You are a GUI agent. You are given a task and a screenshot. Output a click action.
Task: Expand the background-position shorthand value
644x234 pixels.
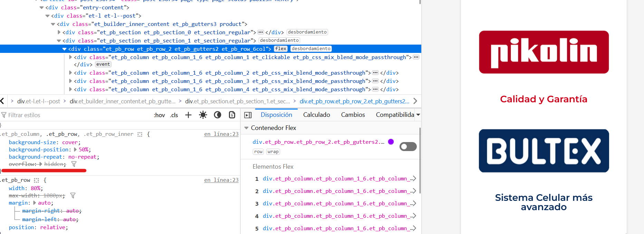[x=76, y=150]
